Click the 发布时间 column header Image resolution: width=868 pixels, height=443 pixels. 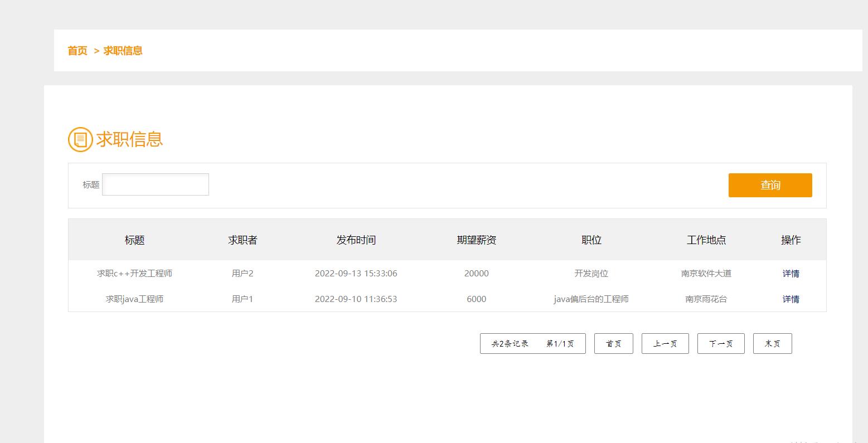356,240
